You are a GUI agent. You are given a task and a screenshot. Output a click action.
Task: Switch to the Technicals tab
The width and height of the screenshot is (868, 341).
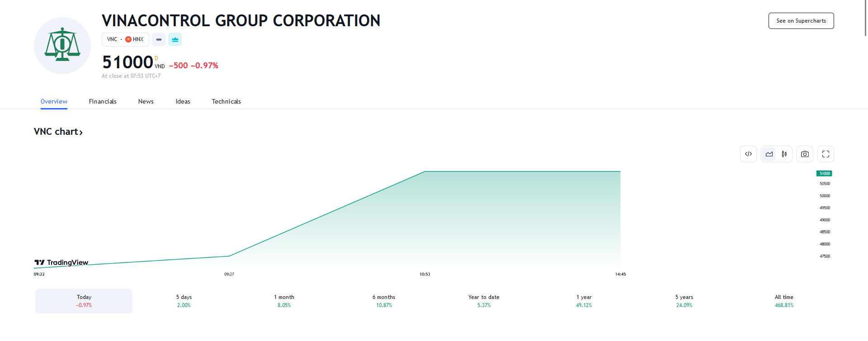pos(226,102)
